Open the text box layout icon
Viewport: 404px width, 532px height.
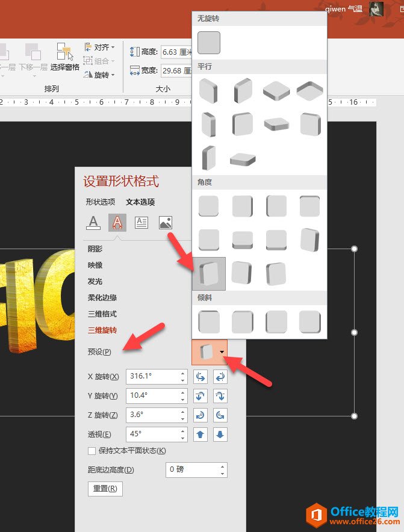(x=141, y=223)
